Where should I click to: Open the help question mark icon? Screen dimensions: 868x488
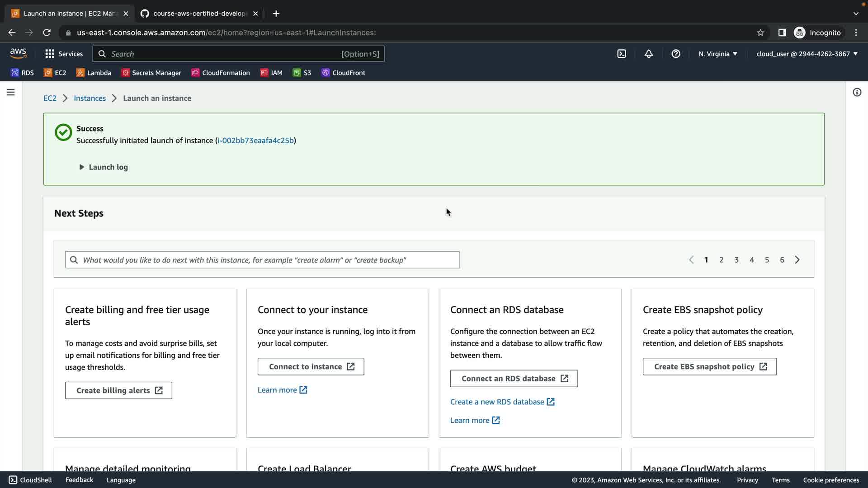point(676,54)
